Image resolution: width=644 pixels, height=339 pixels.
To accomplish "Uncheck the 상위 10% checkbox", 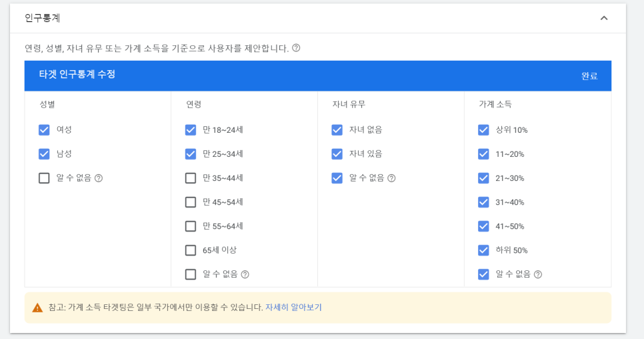I will (x=483, y=130).
